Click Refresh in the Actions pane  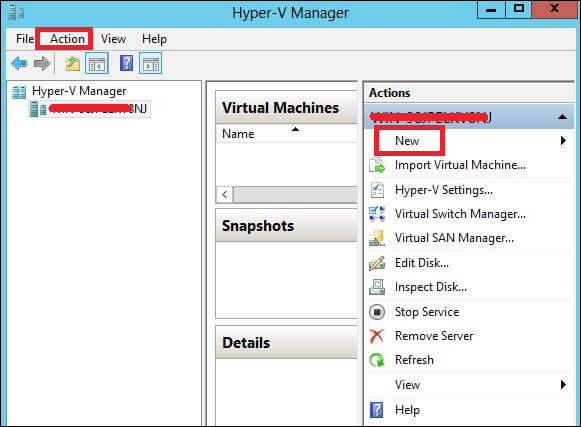(x=414, y=360)
